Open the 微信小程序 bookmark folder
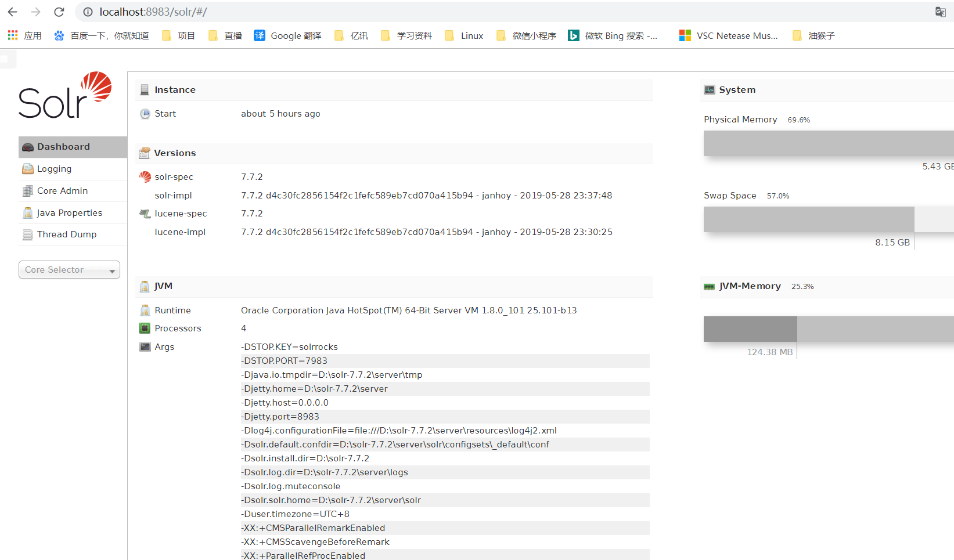 526,35
